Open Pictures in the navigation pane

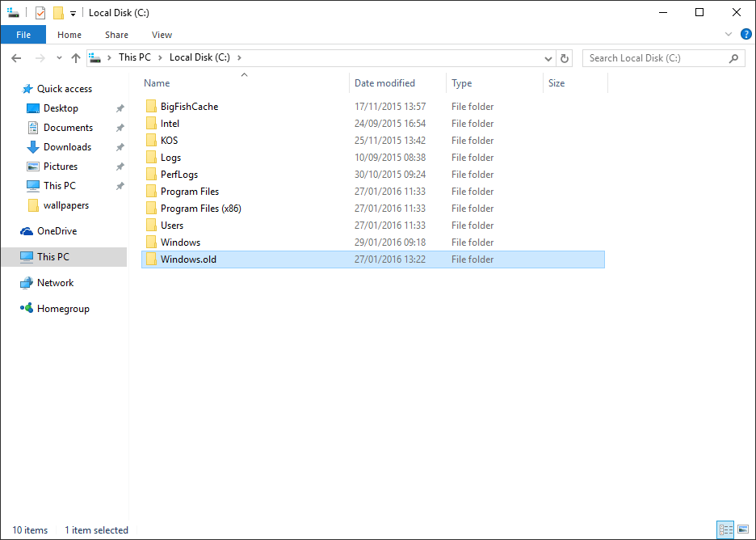click(x=61, y=166)
